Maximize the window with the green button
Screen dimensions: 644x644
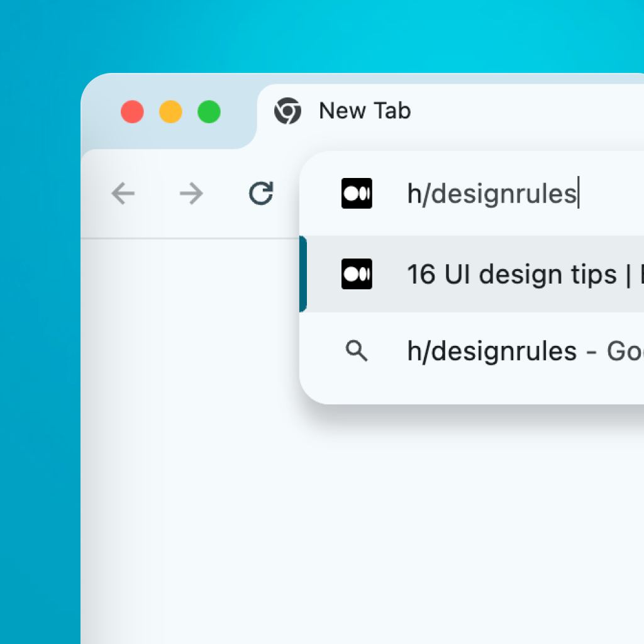pyautogui.click(x=209, y=112)
